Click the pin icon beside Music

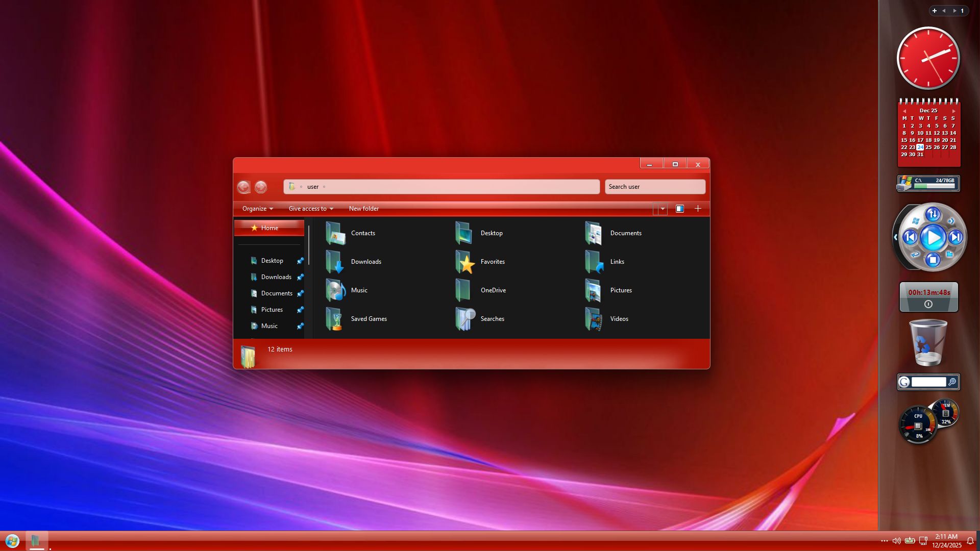[300, 326]
